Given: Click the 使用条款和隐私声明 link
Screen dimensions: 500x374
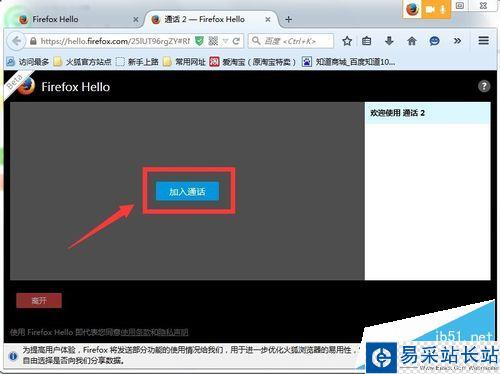Looking at the screenshot, I should [x=154, y=332].
